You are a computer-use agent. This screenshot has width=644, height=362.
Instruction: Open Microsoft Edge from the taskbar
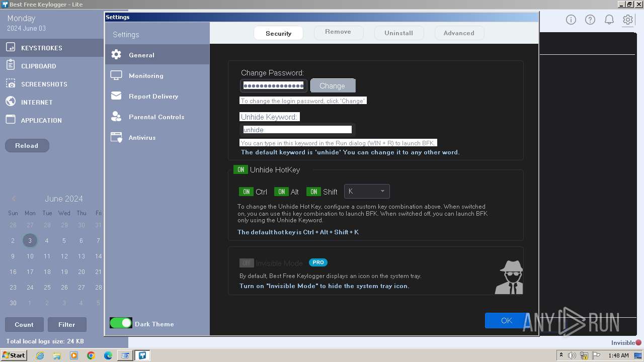pos(108,355)
